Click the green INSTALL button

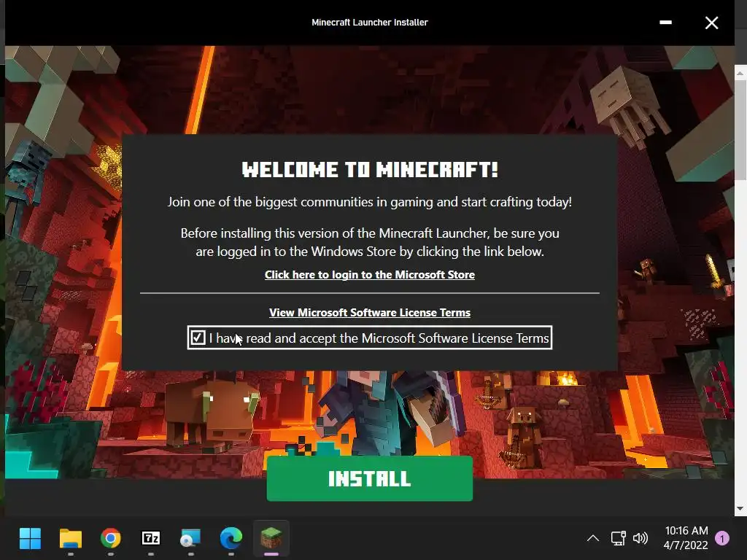370,478
